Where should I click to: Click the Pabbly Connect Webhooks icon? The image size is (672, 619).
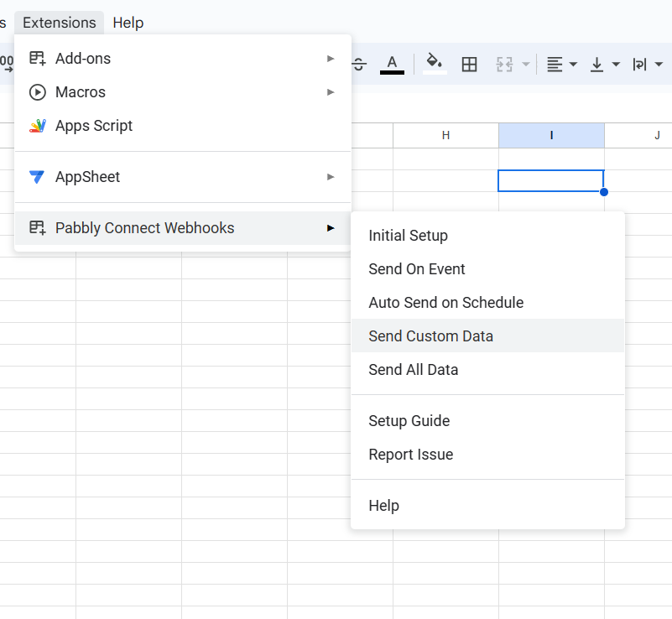click(x=37, y=227)
